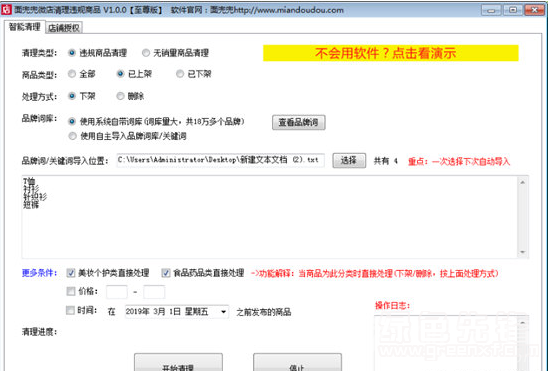The width and height of the screenshot is (548, 371).
Task: Click the 短裤 keyword line
Action: 31,205
